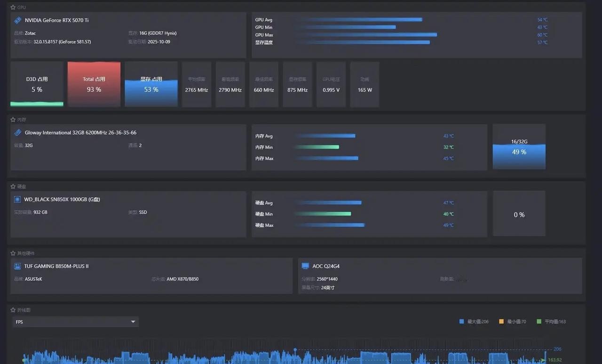This screenshot has width=602, height=364.
Task: Click the RAM icon next to Gloway International
Action: tap(17, 132)
